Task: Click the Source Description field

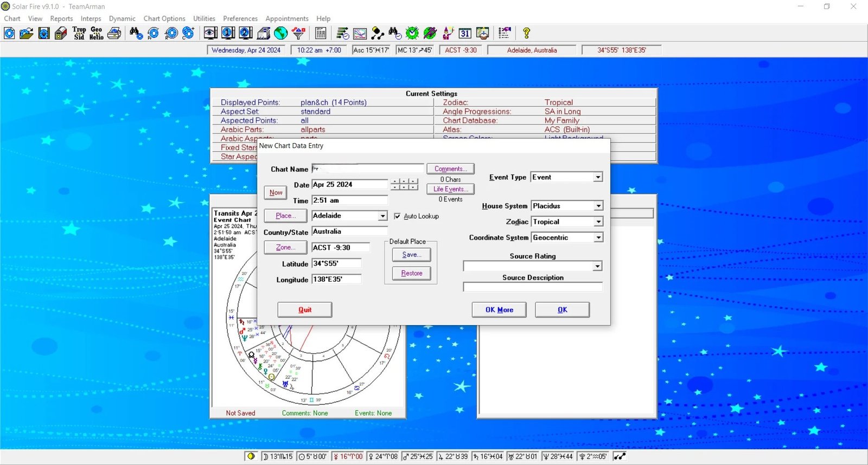Action: tap(533, 287)
